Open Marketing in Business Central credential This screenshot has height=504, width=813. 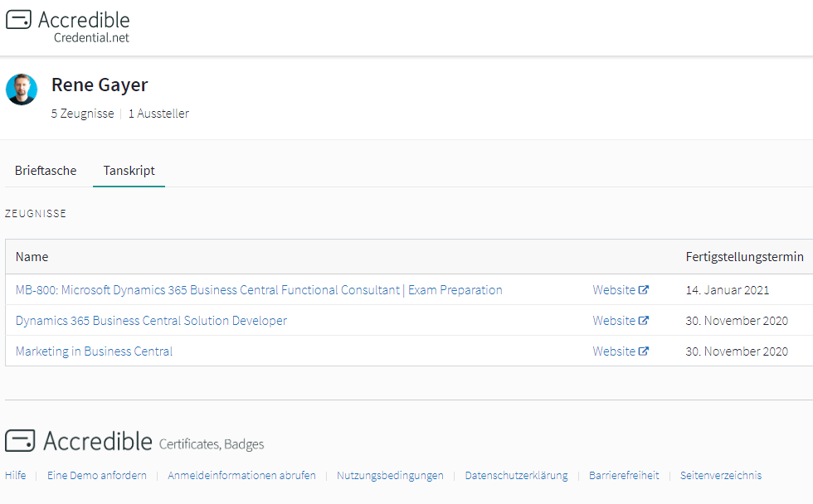(94, 351)
